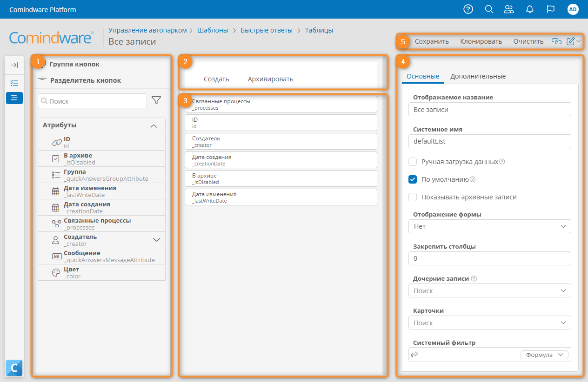Image resolution: width=588 pixels, height=382 pixels.
Task: Click the Сохранить button
Action: click(x=432, y=41)
